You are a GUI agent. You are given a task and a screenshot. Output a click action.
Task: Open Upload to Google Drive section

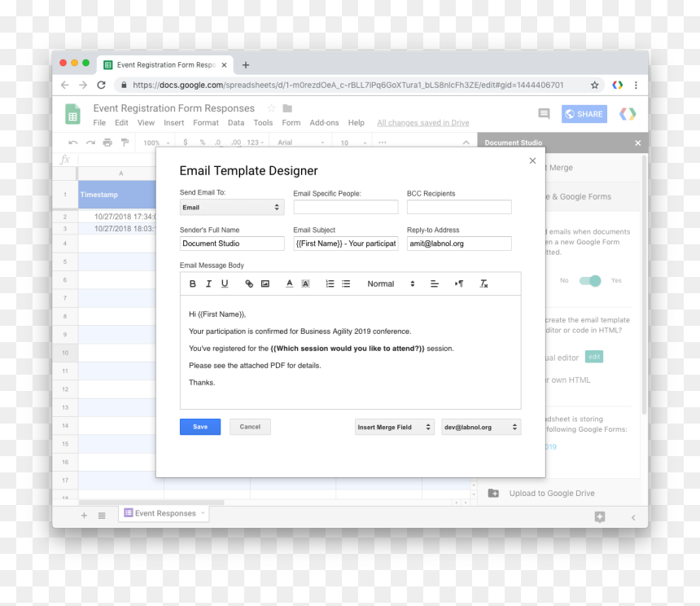551,493
